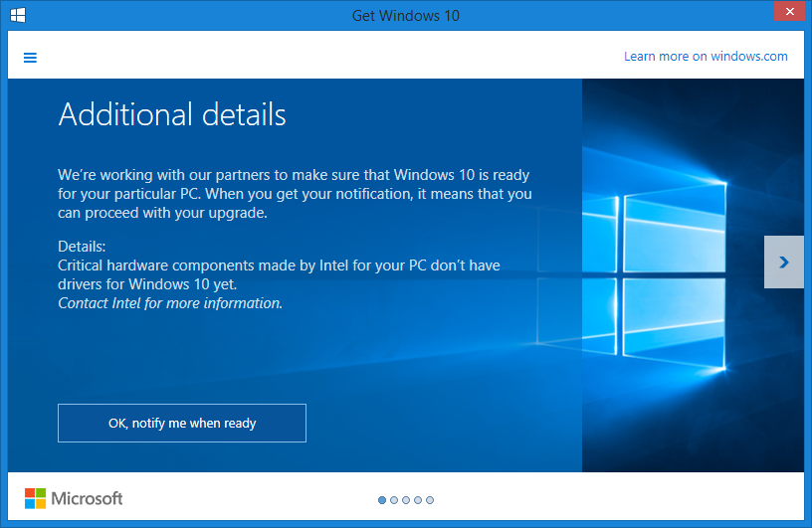Click the Microsoft logo in the footer
The height and width of the screenshot is (528, 812).
[74, 498]
